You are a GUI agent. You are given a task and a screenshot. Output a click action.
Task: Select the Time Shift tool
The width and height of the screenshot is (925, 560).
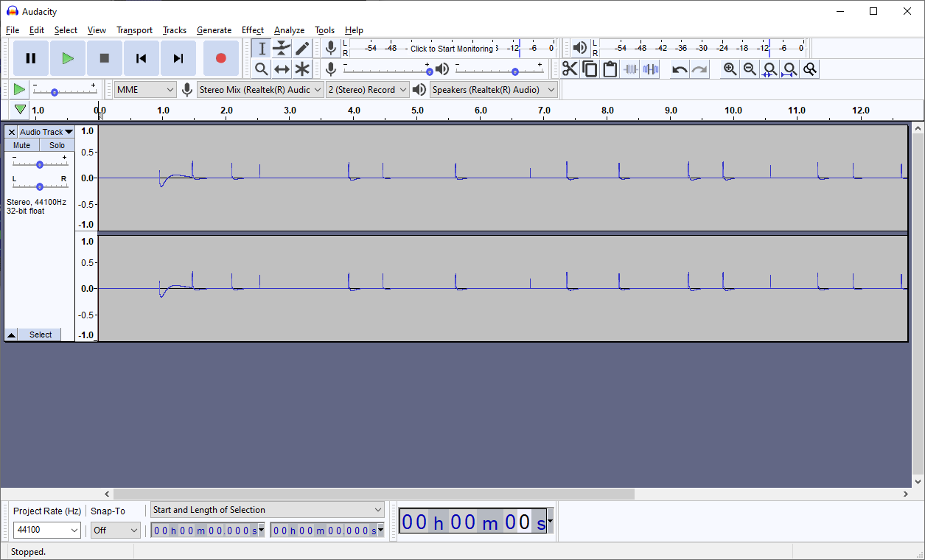(x=282, y=69)
